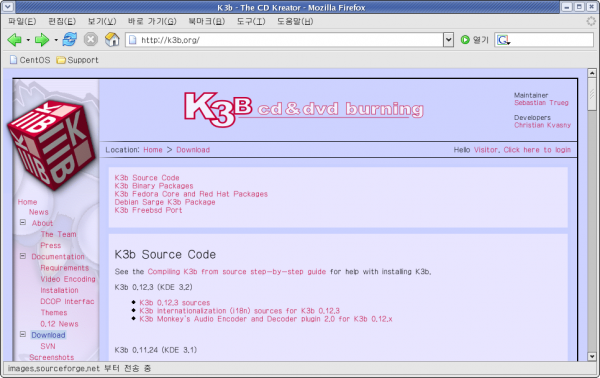
Task: Click the page scrollbar up arrow
Action: point(592,73)
